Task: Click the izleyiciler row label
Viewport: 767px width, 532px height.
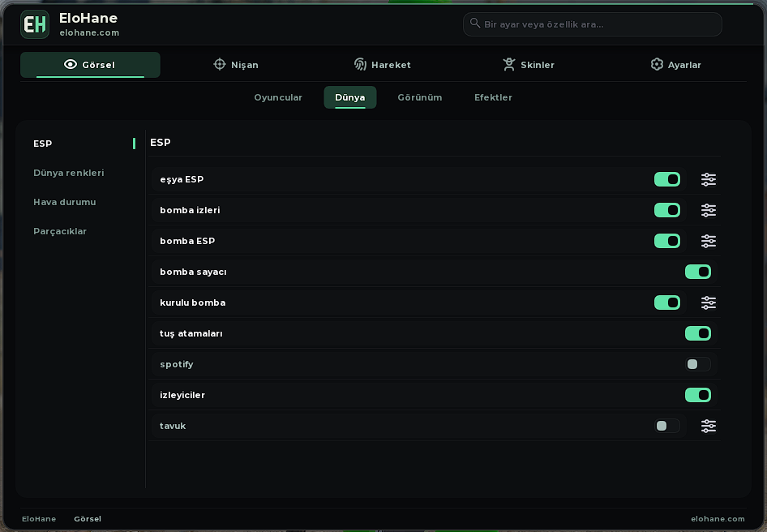Action: [182, 396]
